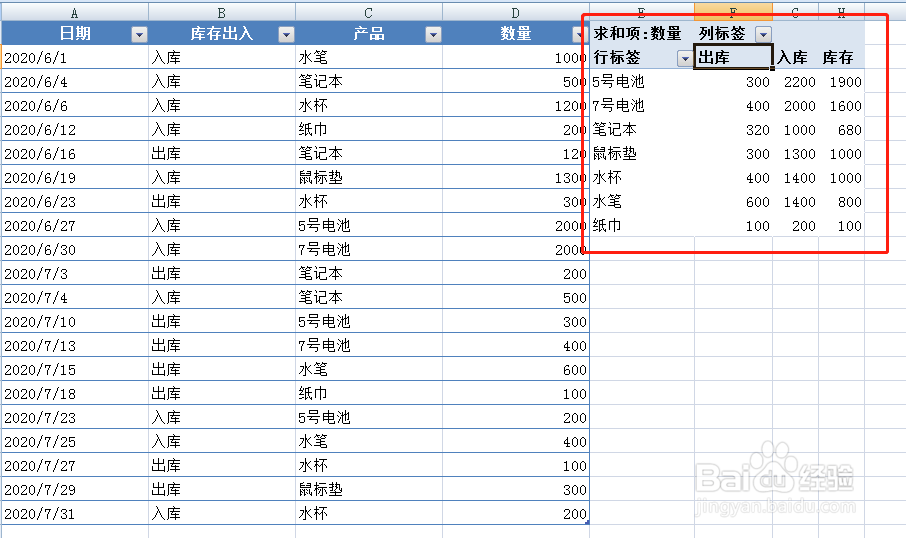Image resolution: width=906 pixels, height=538 pixels.
Task: Click date cell 2020/7/18
Action: [75, 394]
